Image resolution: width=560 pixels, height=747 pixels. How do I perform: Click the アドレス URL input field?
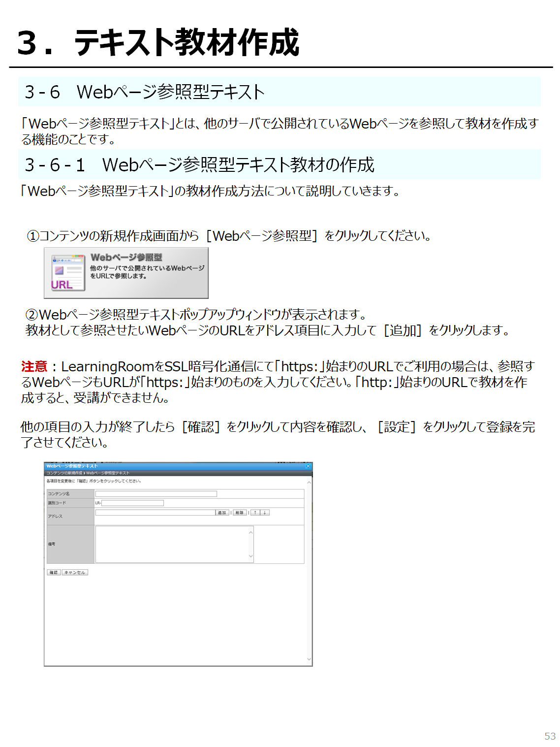coord(155,513)
